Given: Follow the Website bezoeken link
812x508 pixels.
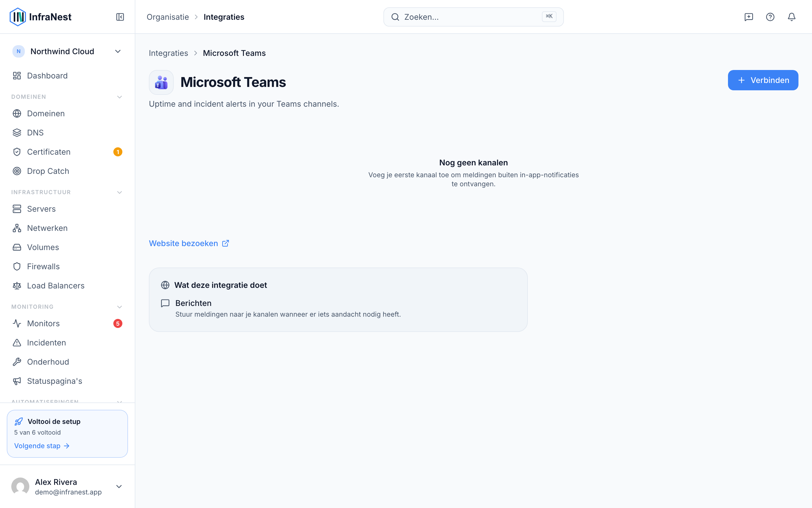Looking at the screenshot, I should tap(189, 243).
